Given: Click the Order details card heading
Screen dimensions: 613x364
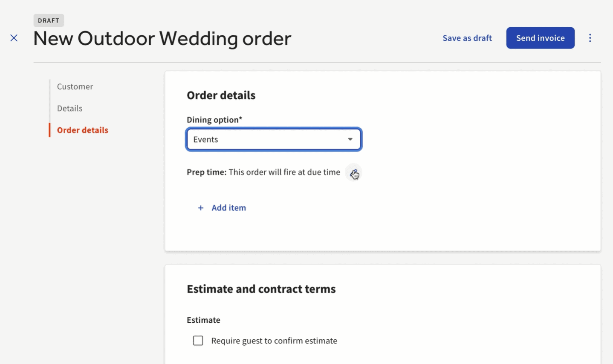Looking at the screenshot, I should tap(221, 95).
